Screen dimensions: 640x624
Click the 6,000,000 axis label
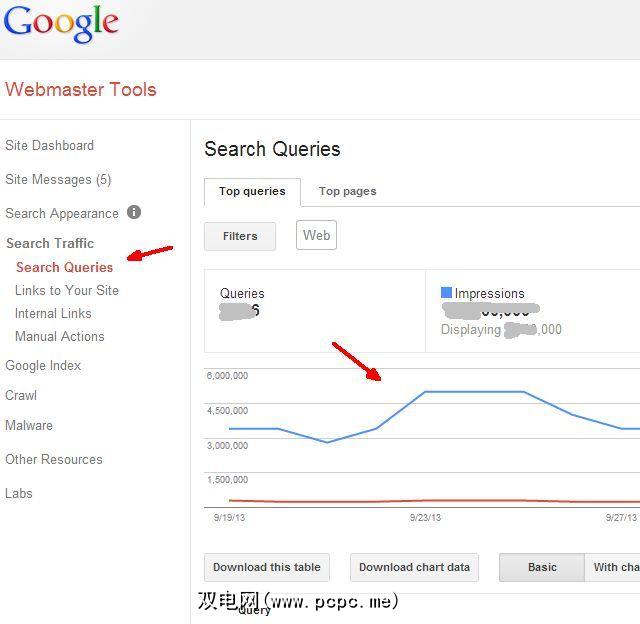pos(227,376)
